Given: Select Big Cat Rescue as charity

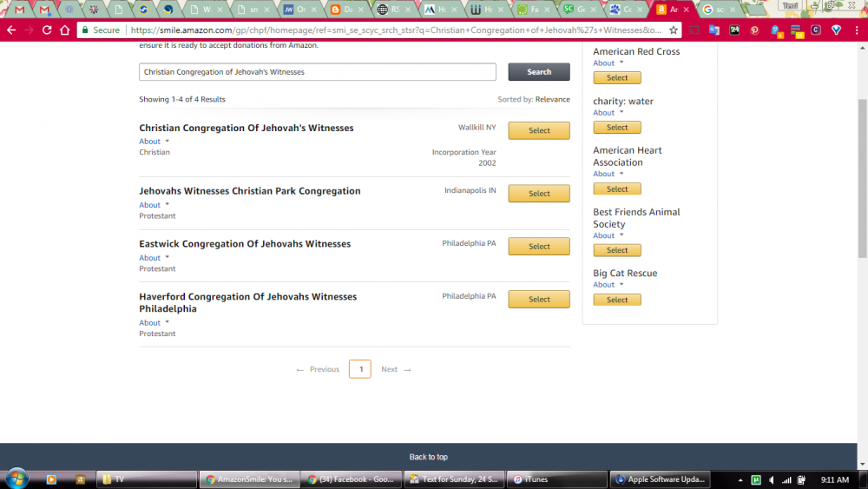Looking at the screenshot, I should 617,300.
